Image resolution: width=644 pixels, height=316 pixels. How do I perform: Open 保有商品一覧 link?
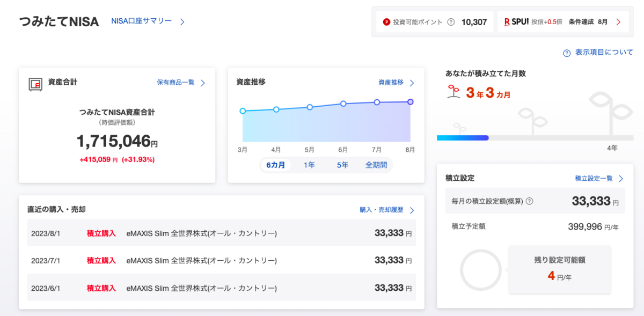(x=175, y=83)
